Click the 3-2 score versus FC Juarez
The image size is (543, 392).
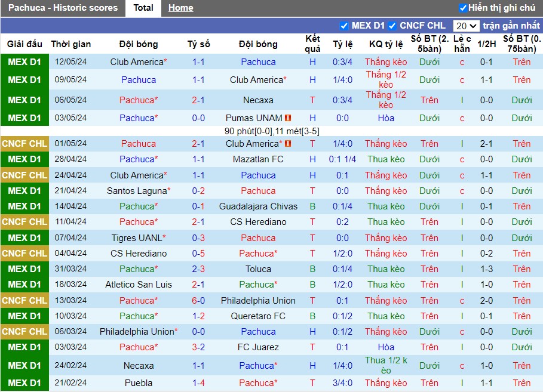click(x=198, y=347)
